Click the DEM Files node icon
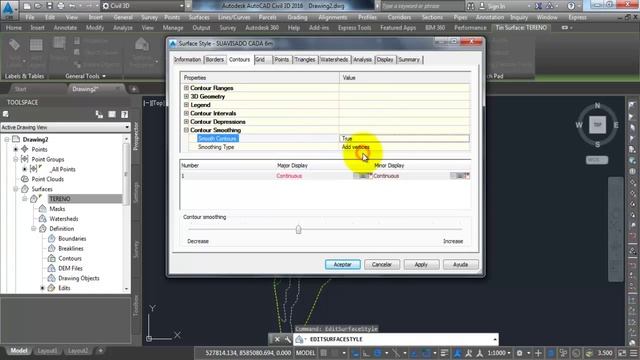 (x=51, y=268)
